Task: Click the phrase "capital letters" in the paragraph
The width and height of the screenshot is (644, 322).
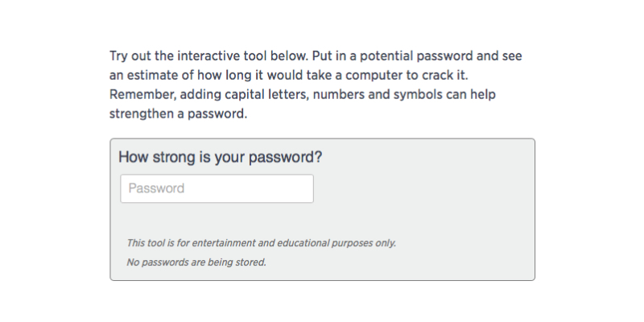Action: [255, 95]
